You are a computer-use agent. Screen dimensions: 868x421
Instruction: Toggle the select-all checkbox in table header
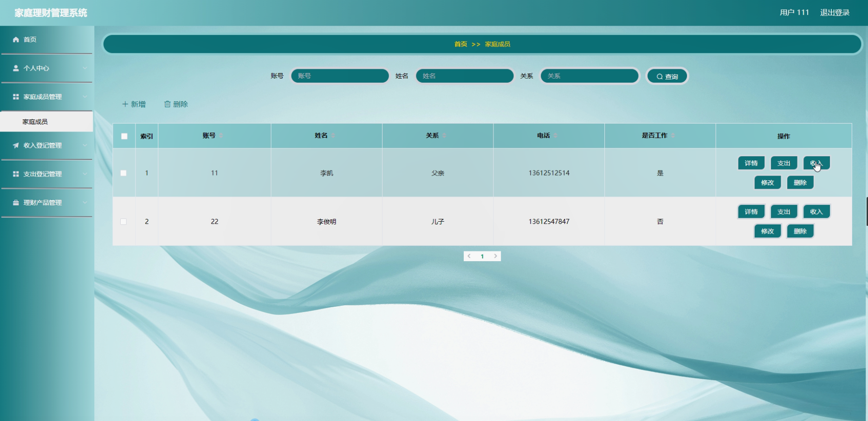[124, 136]
